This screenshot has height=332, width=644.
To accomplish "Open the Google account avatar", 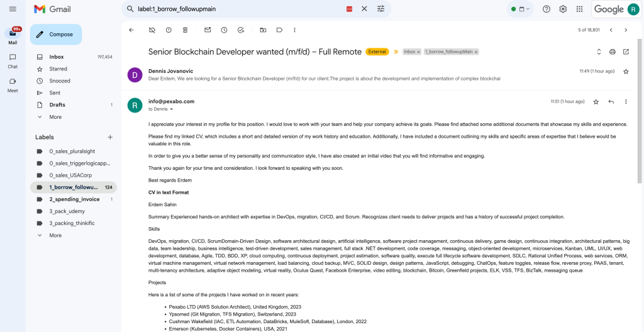I will (x=633, y=9).
